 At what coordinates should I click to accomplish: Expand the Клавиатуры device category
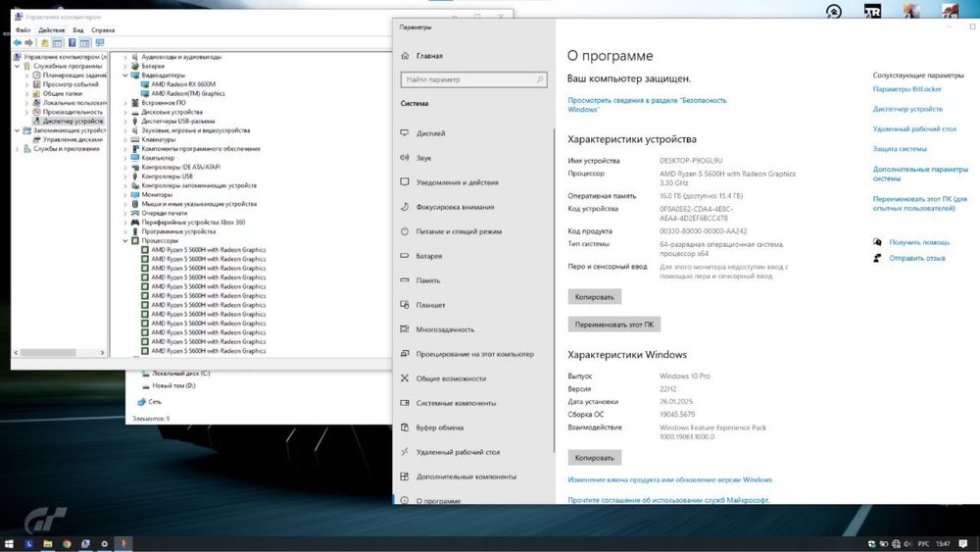pos(125,139)
